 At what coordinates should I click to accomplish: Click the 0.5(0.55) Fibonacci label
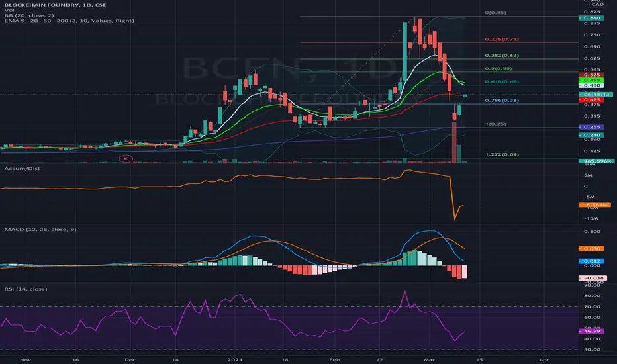coord(498,68)
